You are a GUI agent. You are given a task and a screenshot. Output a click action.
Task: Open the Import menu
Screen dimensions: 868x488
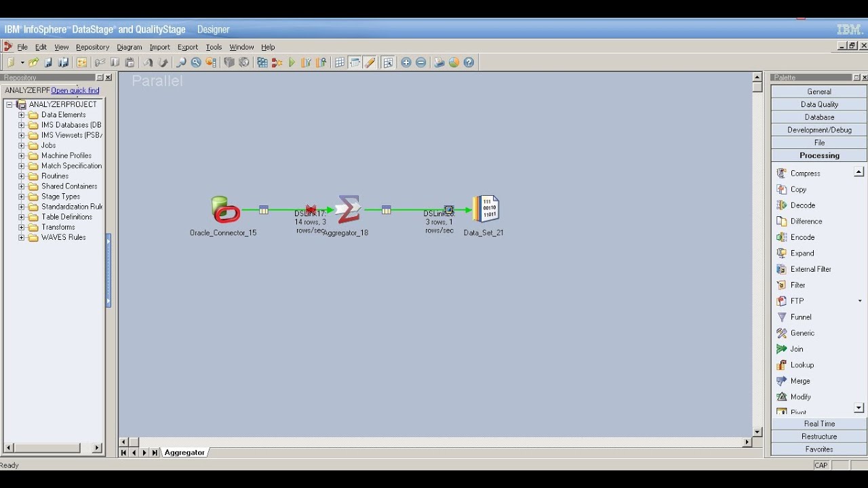[159, 47]
